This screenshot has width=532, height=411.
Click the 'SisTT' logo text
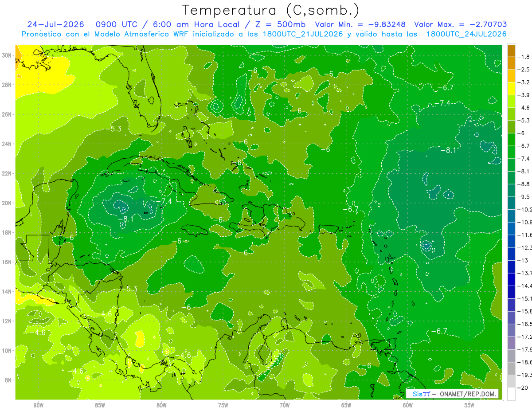point(421,394)
